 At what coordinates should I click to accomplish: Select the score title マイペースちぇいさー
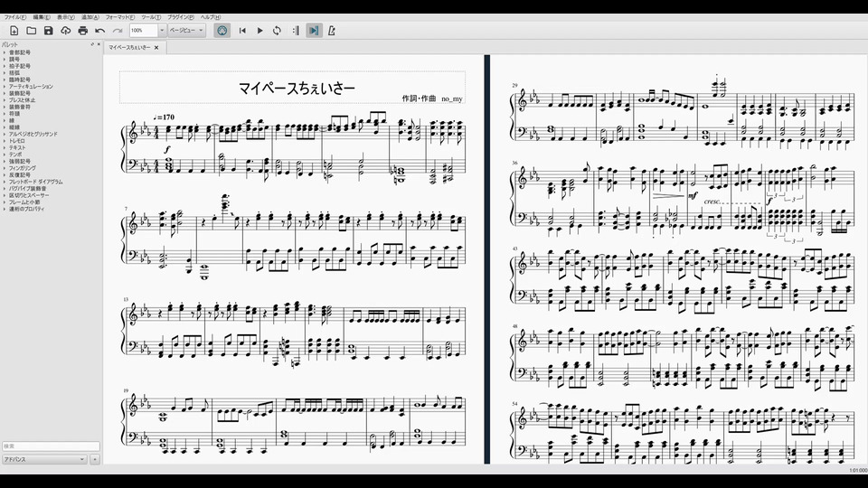coord(297,88)
